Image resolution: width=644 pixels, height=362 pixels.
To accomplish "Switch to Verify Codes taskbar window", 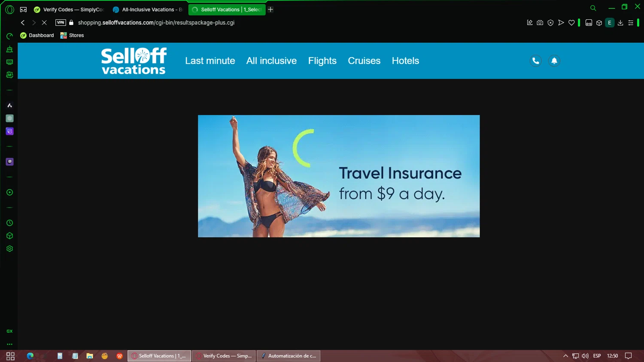I will (224, 356).
